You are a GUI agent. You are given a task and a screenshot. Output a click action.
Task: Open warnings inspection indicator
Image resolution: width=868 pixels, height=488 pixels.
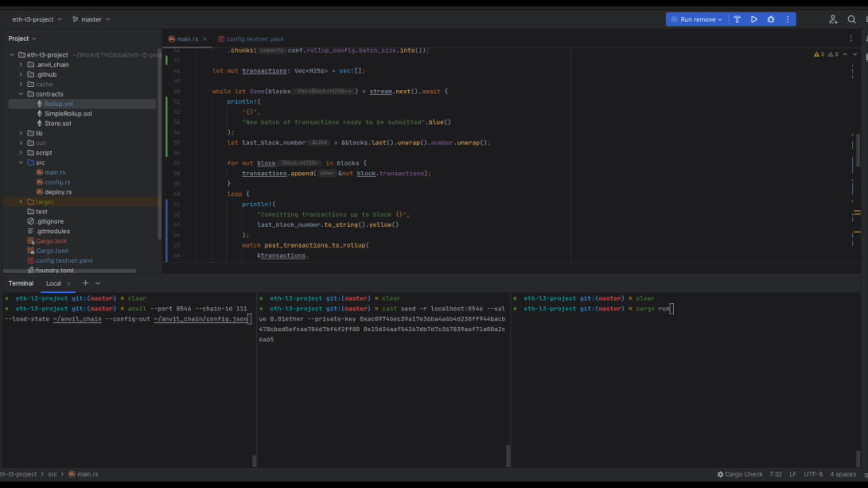(x=826, y=54)
